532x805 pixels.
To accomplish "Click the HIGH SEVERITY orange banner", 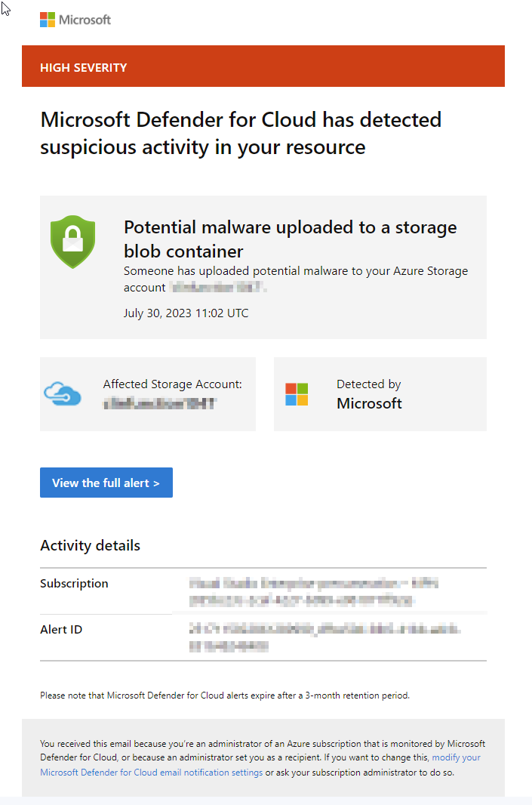I will 263,66.
